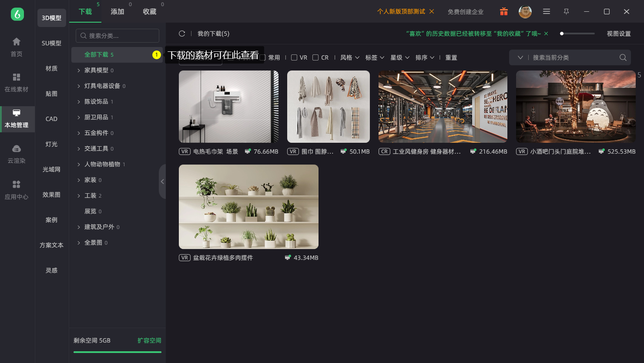Select SU模型 asset type
Viewport: 644px width, 363px height.
pos(51,43)
